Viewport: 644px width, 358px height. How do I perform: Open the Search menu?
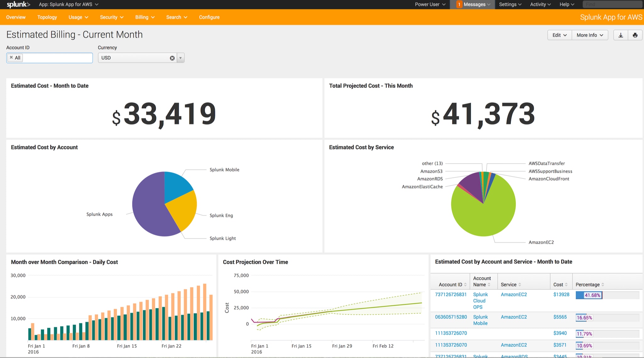pyautogui.click(x=177, y=17)
